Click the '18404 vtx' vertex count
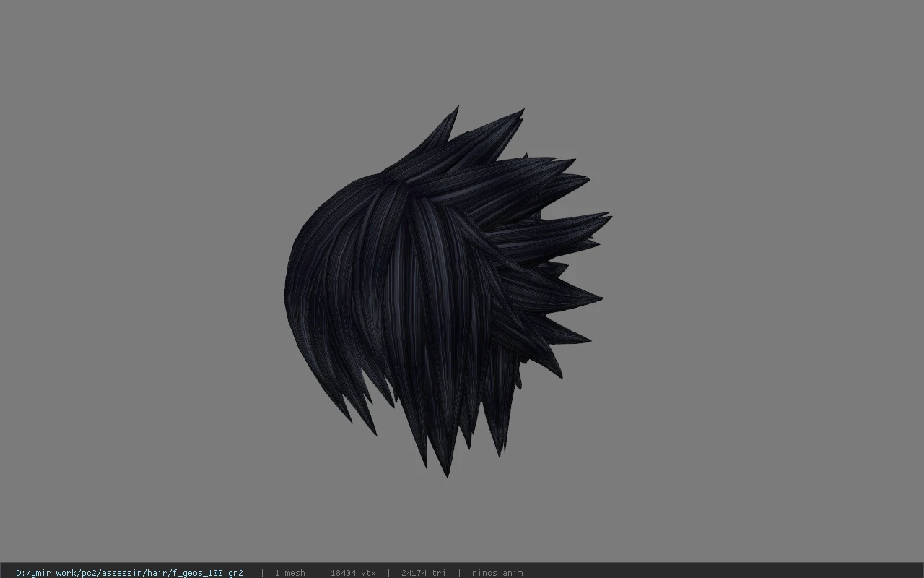This screenshot has height=578, width=924. (353, 573)
